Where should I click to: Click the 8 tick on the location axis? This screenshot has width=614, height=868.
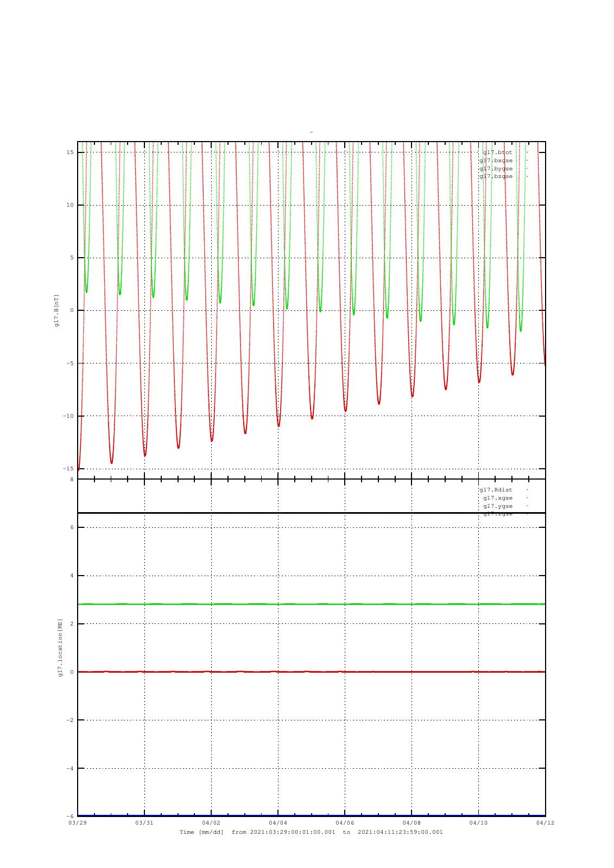72,480
